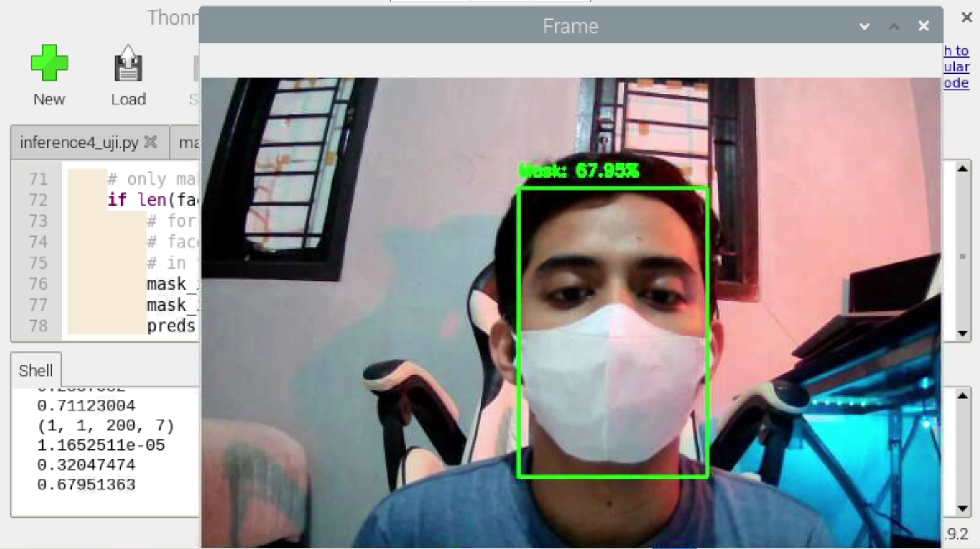Close the inference4_uji.py tab with its X
Image resolution: width=980 pixels, height=549 pixels.
[151, 143]
